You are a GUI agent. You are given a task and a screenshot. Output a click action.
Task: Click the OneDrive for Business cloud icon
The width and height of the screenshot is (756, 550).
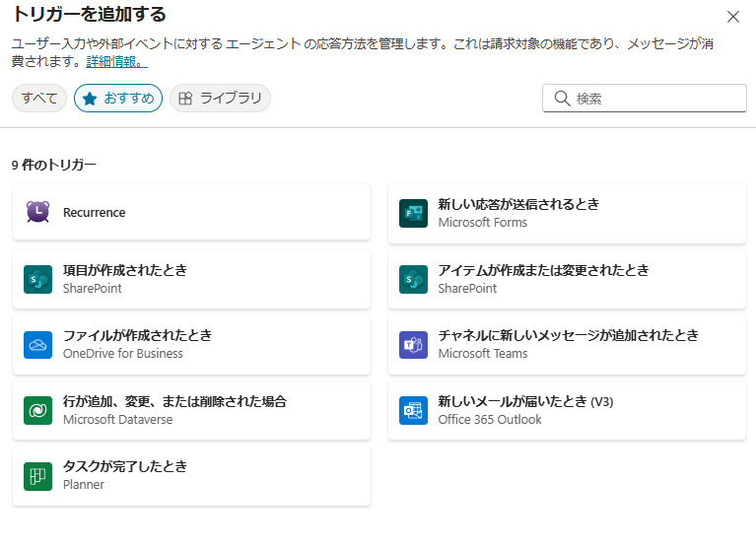[x=37, y=345]
